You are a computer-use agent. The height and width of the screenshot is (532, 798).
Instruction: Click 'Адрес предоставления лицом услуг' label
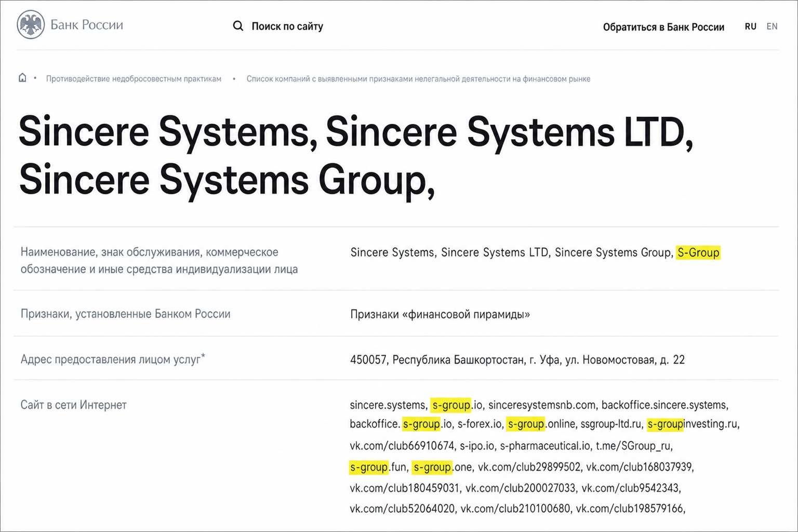coord(113,359)
